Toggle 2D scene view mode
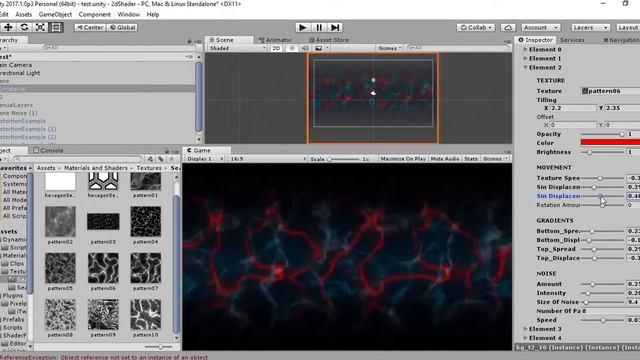The width and height of the screenshot is (640, 360). [276, 48]
